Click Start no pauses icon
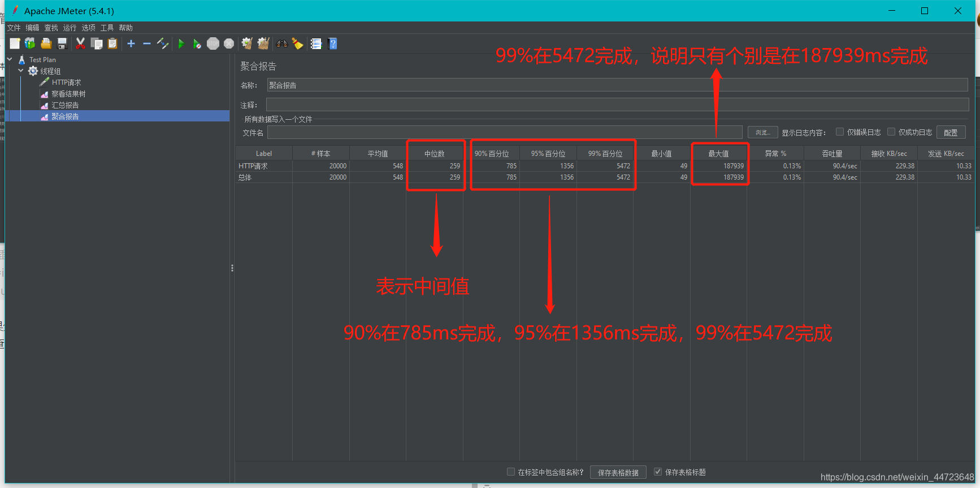 tap(197, 43)
